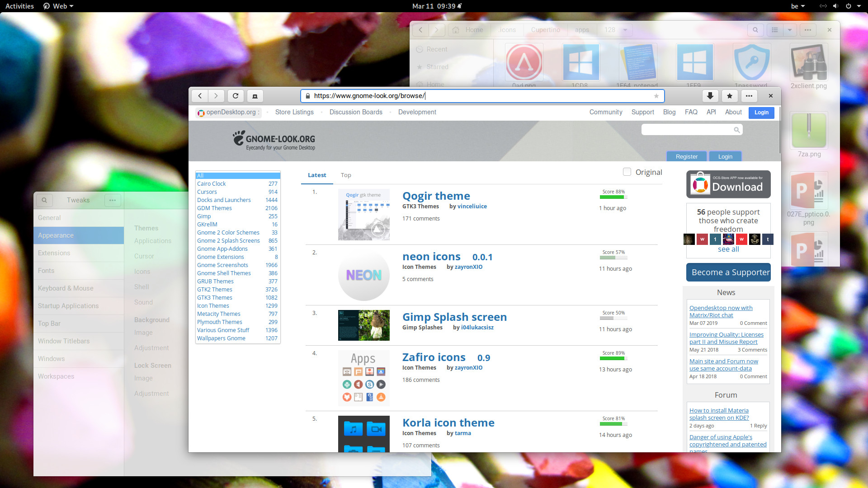Open Store Listings menu
868x488 pixels.
[294, 112]
